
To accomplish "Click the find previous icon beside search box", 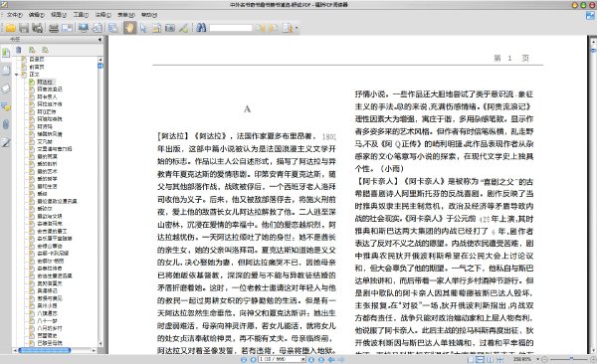I will pos(260,28).
